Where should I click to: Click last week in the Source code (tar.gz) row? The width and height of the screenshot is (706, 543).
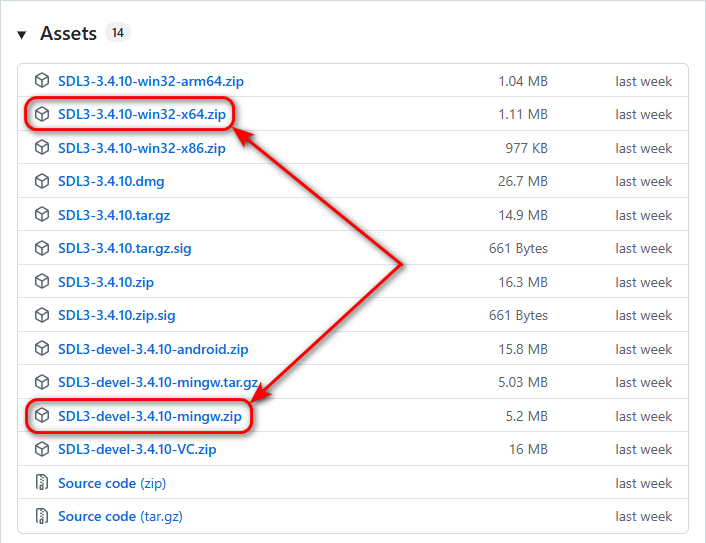(643, 516)
